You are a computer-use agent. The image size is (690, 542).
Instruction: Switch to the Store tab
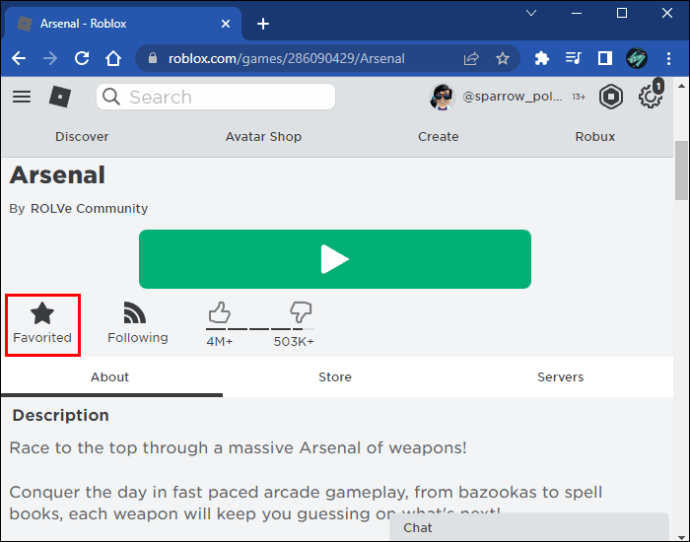(335, 377)
